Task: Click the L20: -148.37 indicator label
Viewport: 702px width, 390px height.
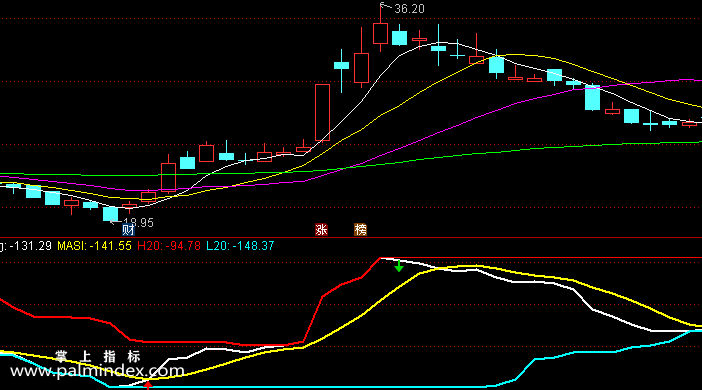Action: [240, 246]
